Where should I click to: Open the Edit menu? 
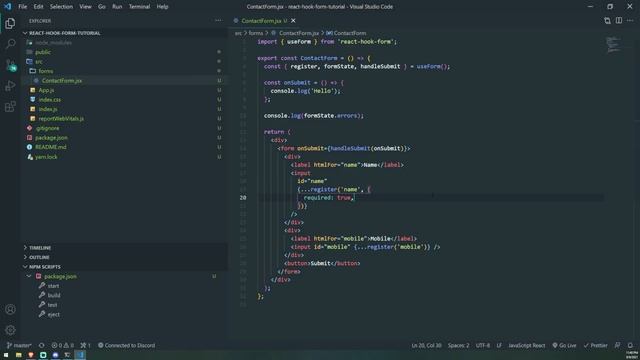38,7
